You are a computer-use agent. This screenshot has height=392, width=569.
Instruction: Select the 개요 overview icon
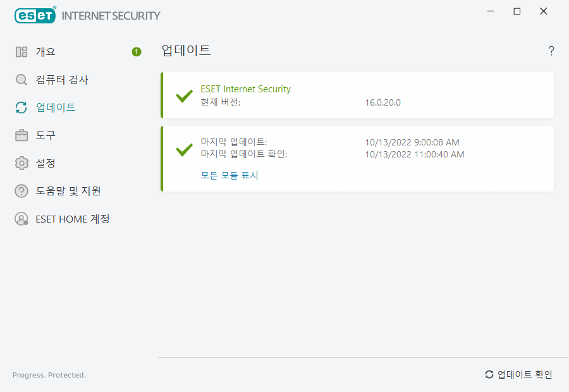click(20, 52)
